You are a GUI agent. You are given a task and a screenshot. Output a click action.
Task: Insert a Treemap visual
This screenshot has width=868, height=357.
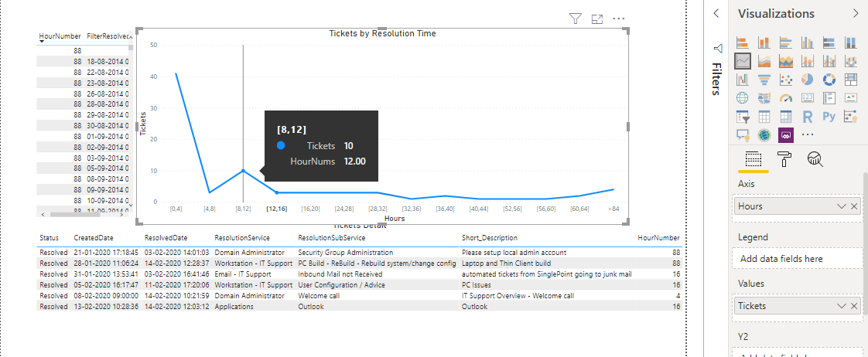click(850, 80)
